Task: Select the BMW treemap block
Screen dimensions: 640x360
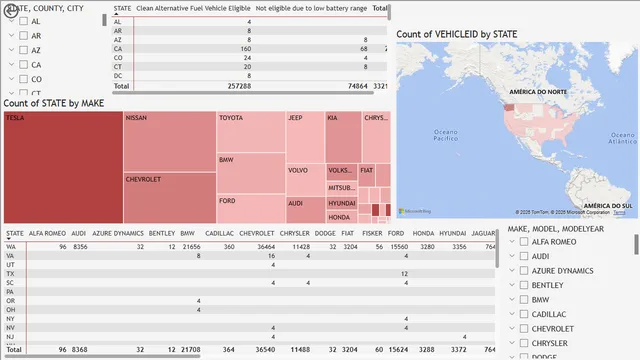Action: pos(251,173)
